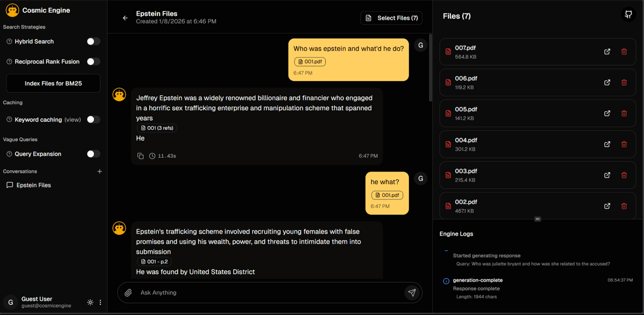Click the back arrow beside Epstein Files title
Image resolution: width=644 pixels, height=315 pixels.
[125, 18]
